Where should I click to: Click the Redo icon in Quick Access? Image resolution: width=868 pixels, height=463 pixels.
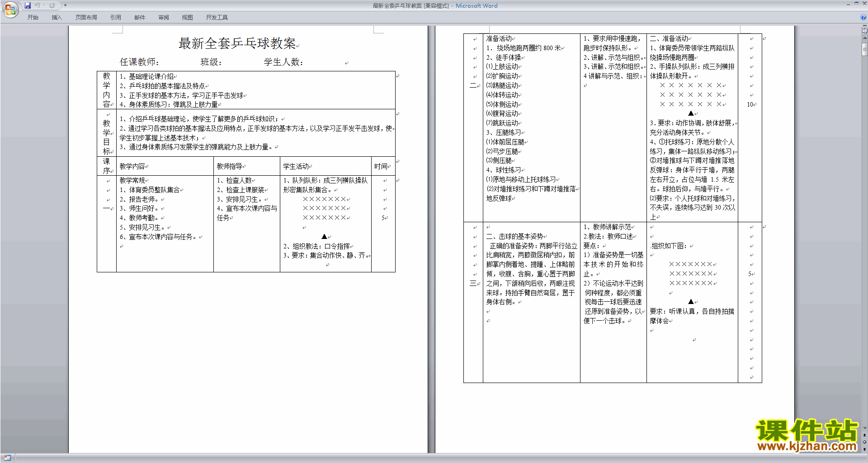tap(52, 5)
